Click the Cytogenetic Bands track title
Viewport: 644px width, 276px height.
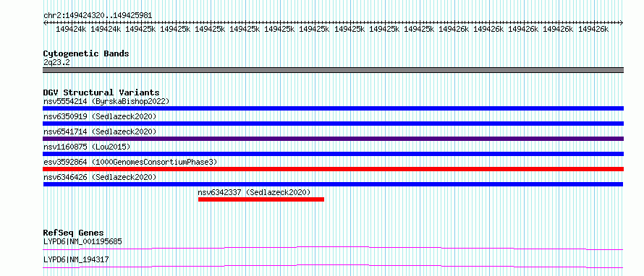(86, 53)
